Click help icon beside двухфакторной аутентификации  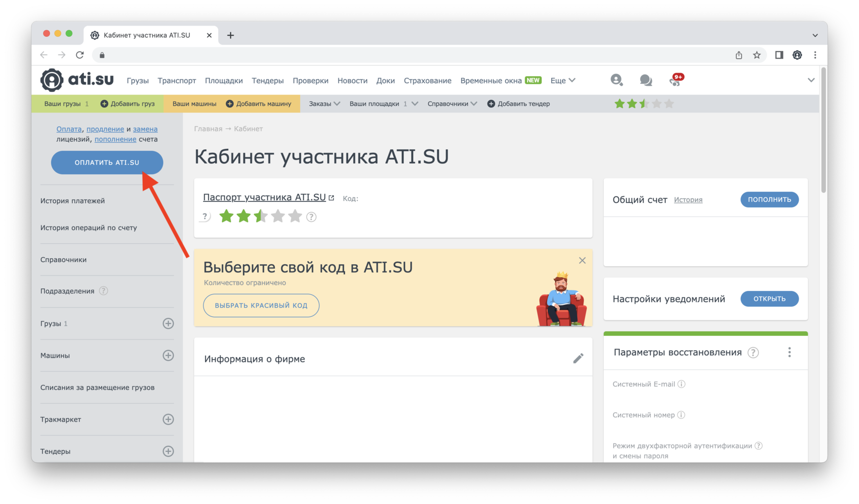(x=759, y=446)
